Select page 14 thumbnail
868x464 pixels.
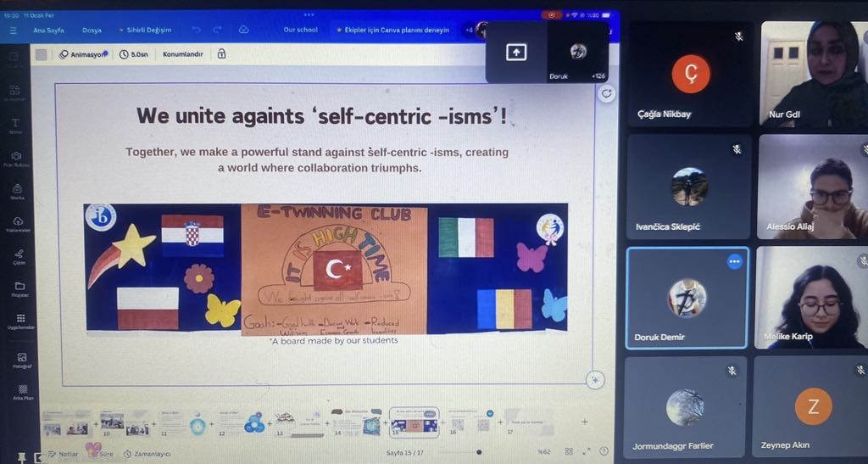(358, 423)
